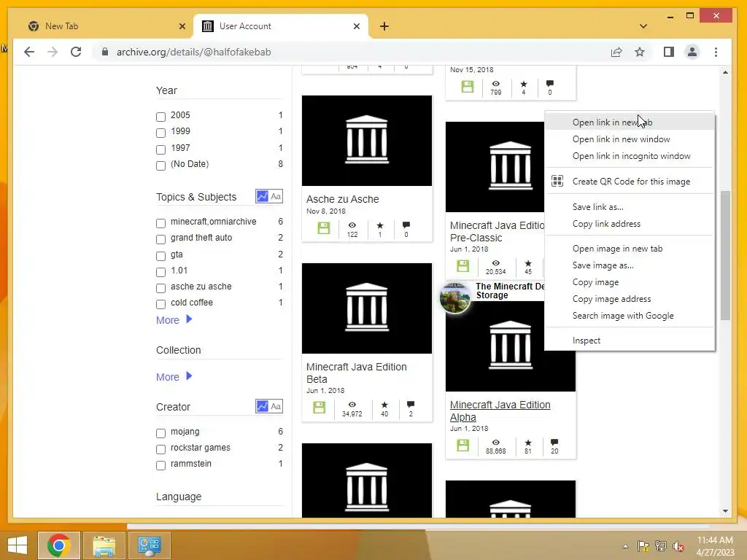Open the Asche zu Asche item title
747x560 pixels.
(343, 199)
